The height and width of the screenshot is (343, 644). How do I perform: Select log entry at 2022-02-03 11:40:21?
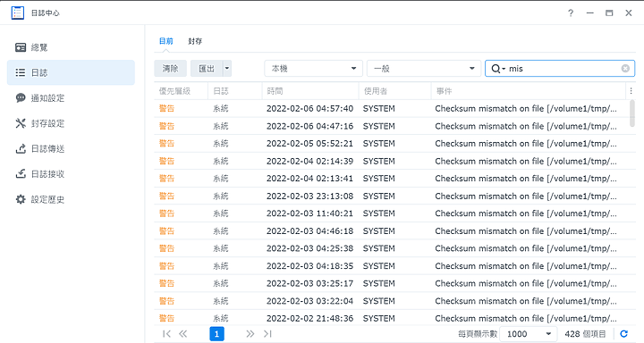pos(392,213)
